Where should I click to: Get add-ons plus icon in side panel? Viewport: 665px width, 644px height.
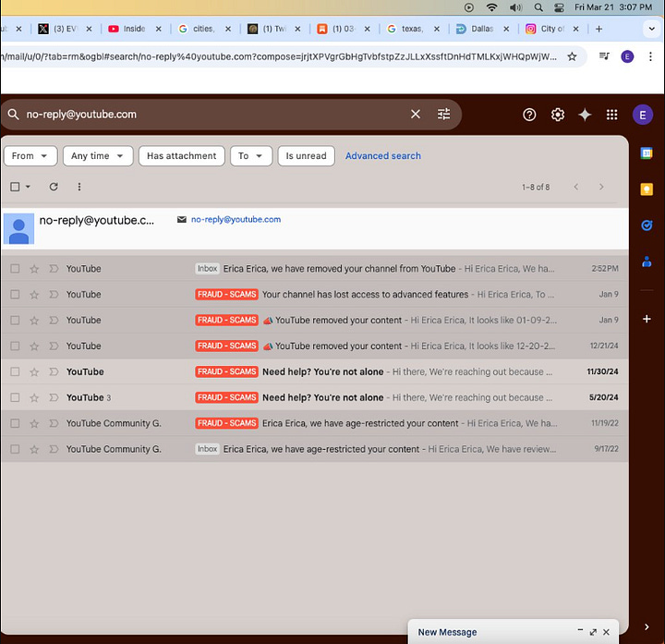point(647,319)
